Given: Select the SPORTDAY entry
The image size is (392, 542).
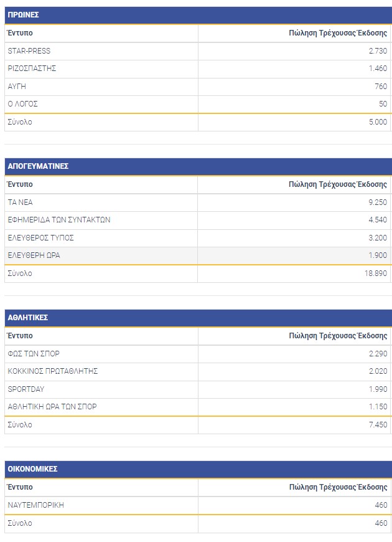Looking at the screenshot, I should 26,389.
